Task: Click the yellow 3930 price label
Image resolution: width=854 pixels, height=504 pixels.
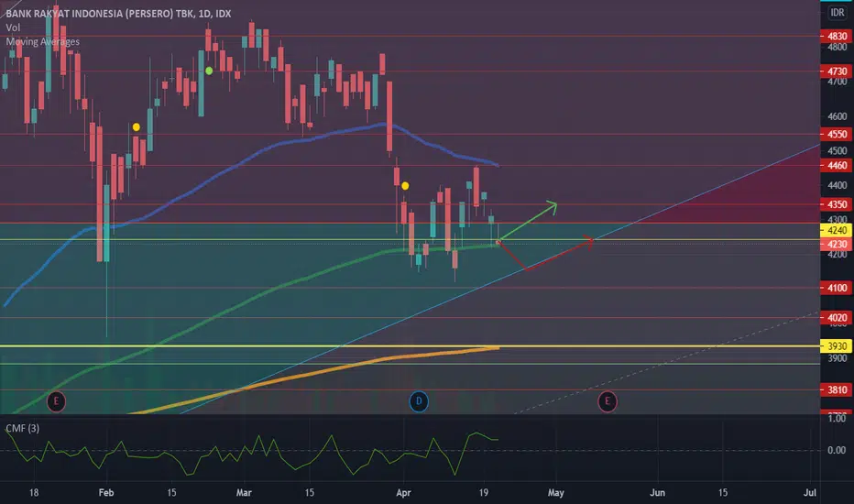Action: click(837, 346)
